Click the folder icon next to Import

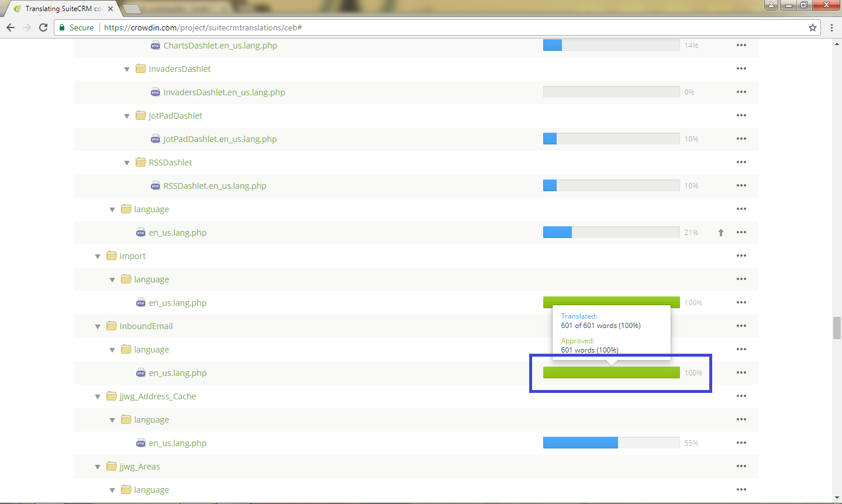click(x=112, y=256)
